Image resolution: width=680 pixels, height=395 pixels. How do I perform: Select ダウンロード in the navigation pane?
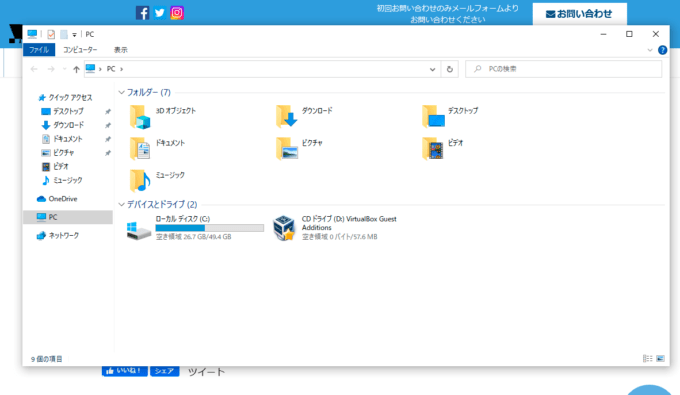pos(63,125)
